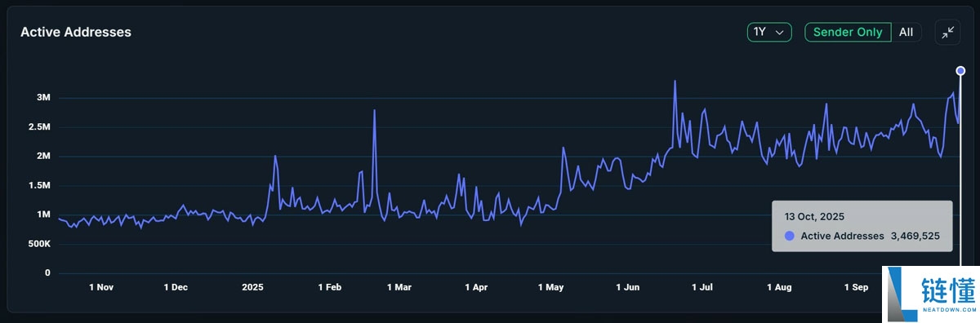
Task: Click the 1 Feb x-axis label
Action: (x=329, y=287)
